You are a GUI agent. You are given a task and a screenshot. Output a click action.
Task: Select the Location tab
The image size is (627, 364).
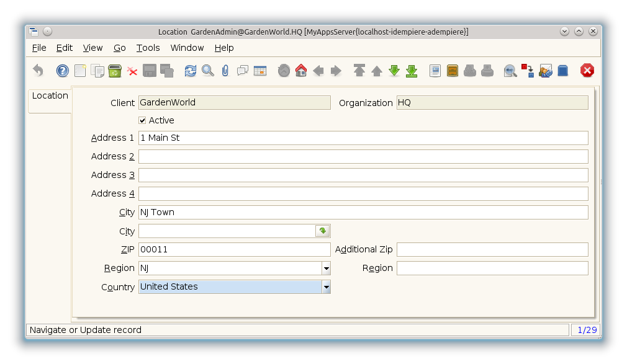(50, 96)
